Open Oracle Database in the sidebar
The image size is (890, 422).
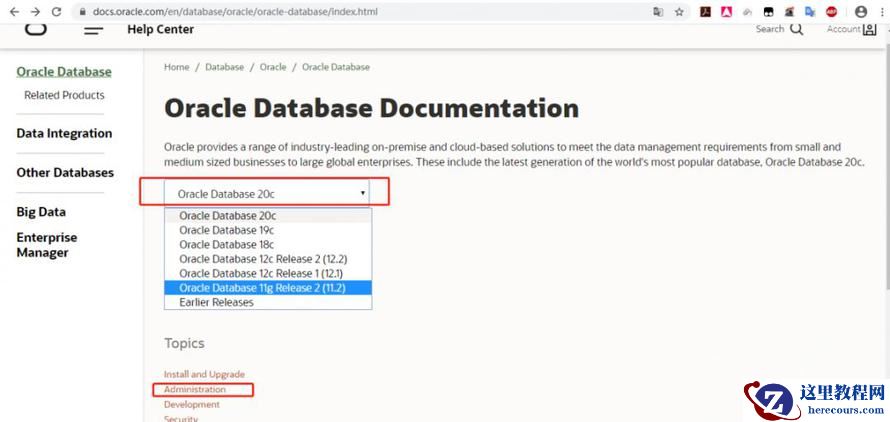[x=64, y=72]
